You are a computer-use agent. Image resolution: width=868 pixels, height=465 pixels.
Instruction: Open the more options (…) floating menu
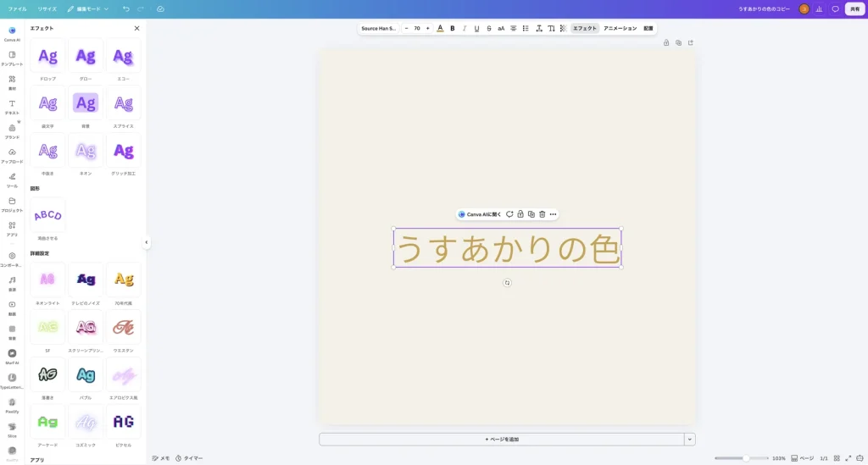point(553,214)
